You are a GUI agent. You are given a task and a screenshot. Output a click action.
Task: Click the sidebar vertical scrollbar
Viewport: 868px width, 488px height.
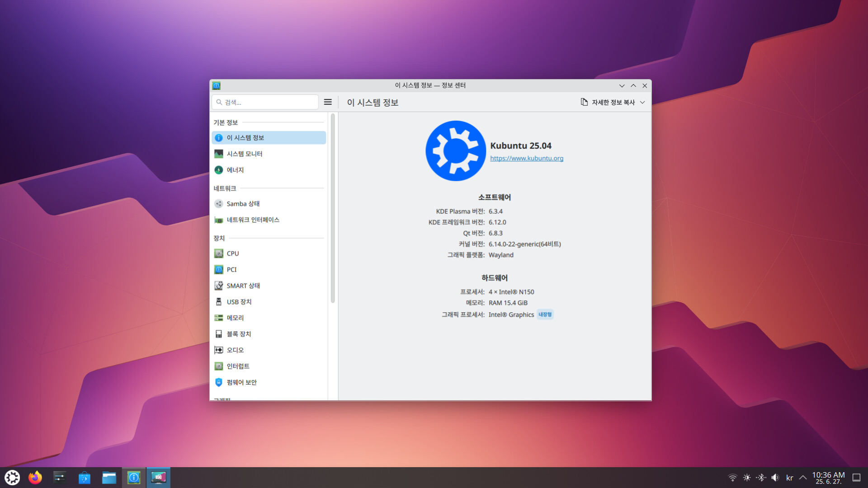tap(333, 208)
